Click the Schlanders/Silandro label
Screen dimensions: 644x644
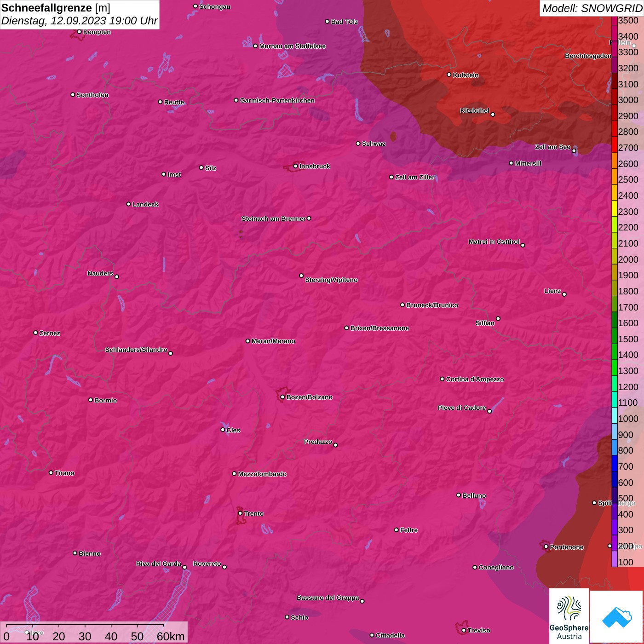[136, 350]
